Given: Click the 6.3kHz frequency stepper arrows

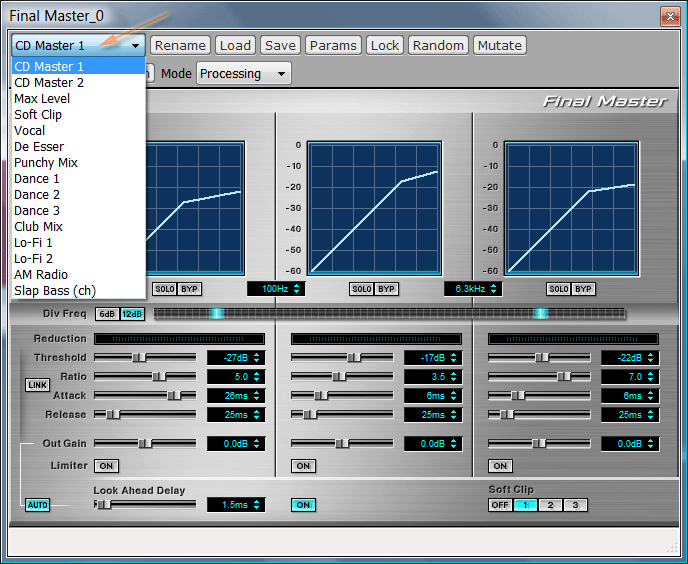Looking at the screenshot, I should pyautogui.click(x=494, y=288).
